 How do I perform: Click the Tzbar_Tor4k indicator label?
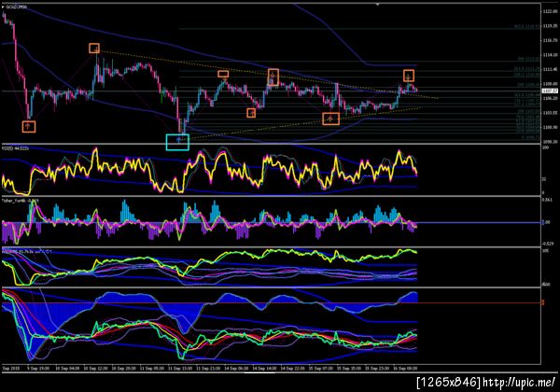20,201
